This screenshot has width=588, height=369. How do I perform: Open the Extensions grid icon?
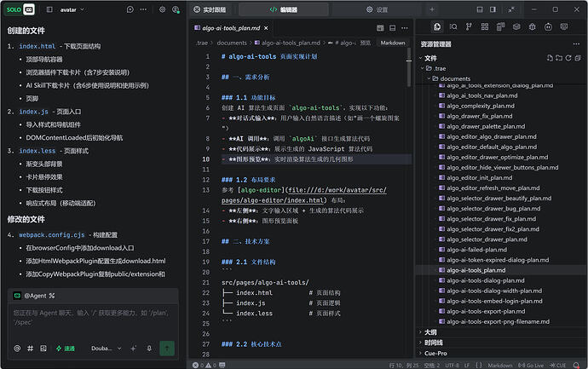coord(485,26)
